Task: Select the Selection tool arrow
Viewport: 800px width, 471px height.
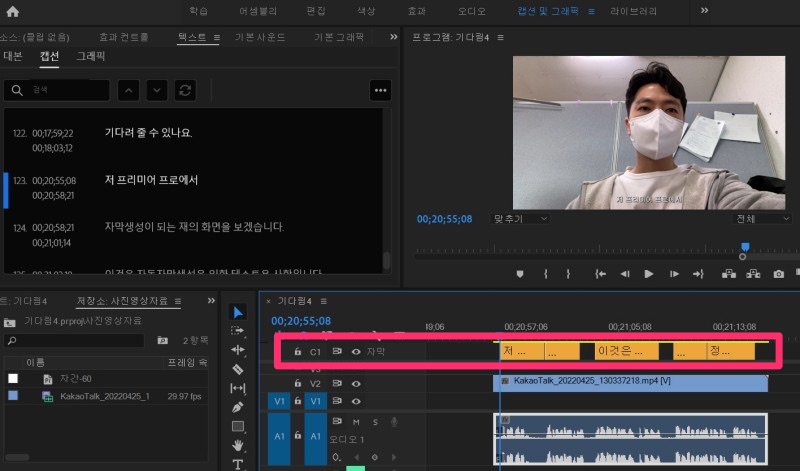Action: (x=238, y=312)
